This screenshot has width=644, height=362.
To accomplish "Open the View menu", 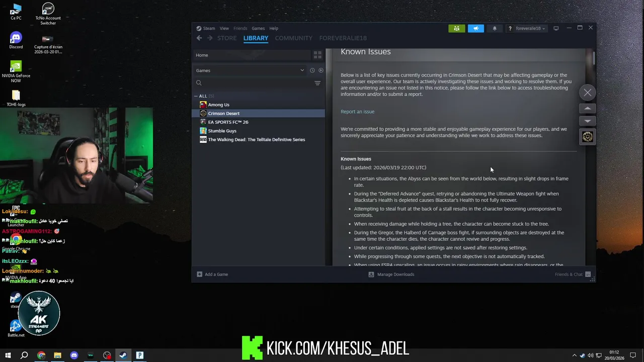I will [x=224, y=28].
